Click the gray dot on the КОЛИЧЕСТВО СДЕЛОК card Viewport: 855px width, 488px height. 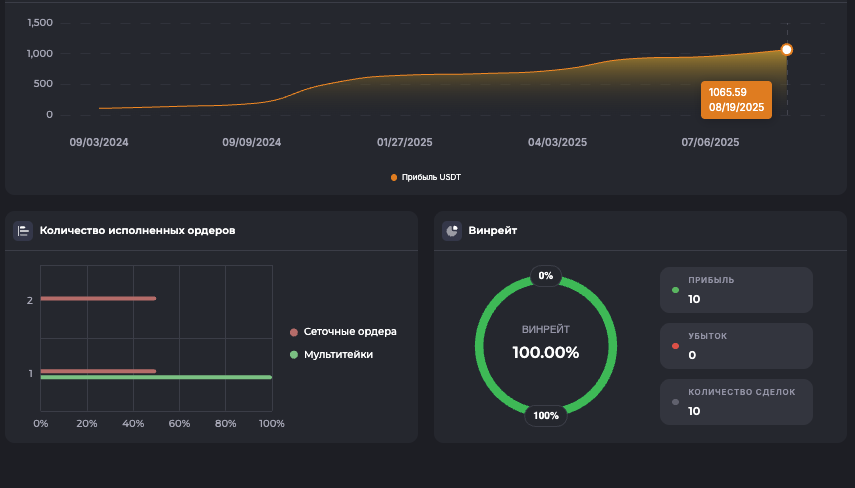tap(676, 402)
